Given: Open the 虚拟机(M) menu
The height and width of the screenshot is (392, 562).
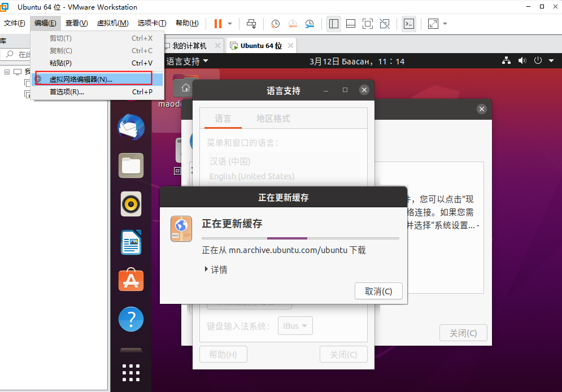Looking at the screenshot, I should [113, 23].
